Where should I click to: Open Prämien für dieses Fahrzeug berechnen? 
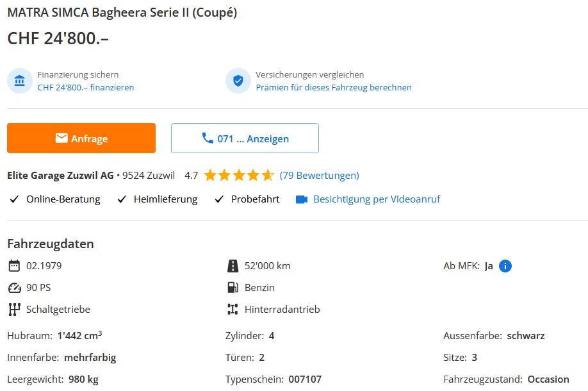pyautogui.click(x=334, y=87)
